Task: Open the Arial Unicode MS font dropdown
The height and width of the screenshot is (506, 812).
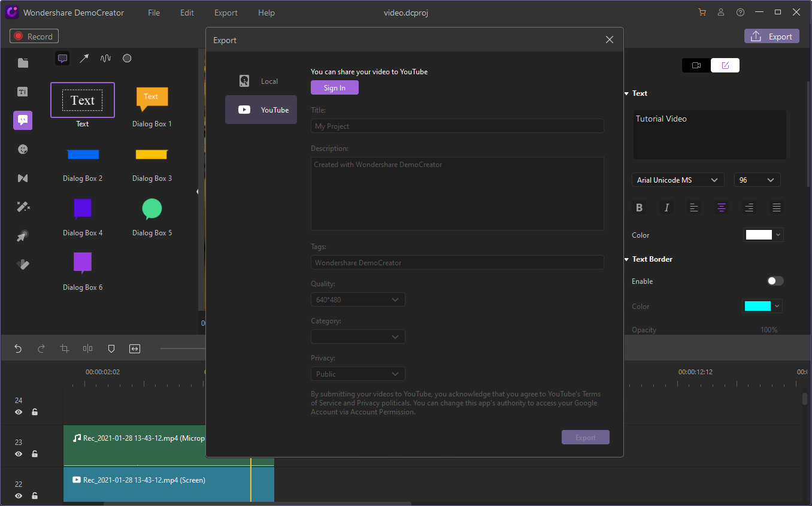Action: tap(678, 180)
